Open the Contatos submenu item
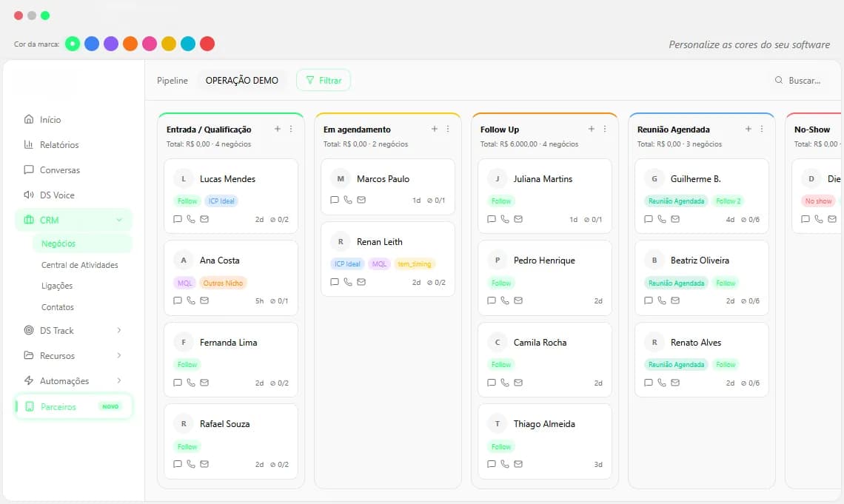The width and height of the screenshot is (844, 504). coord(58,307)
